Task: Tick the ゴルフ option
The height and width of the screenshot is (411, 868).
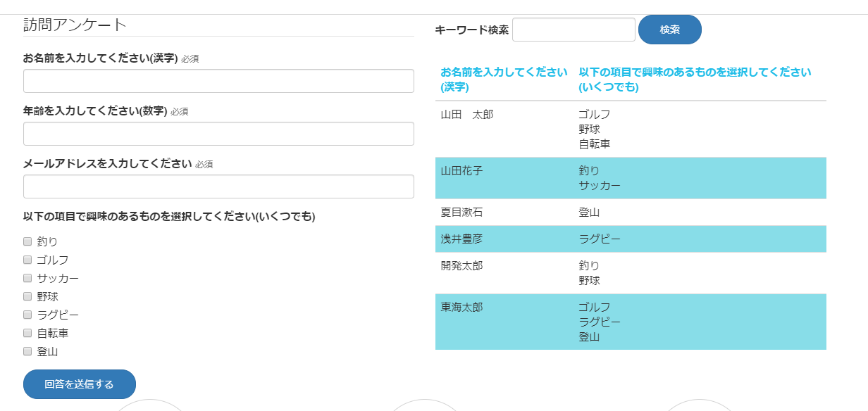Action: 27,260
